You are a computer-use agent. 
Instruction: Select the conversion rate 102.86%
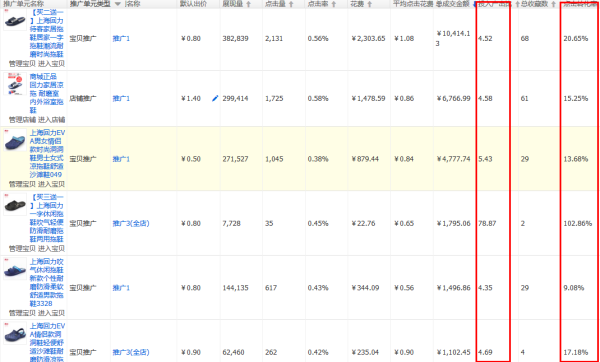coord(577,223)
